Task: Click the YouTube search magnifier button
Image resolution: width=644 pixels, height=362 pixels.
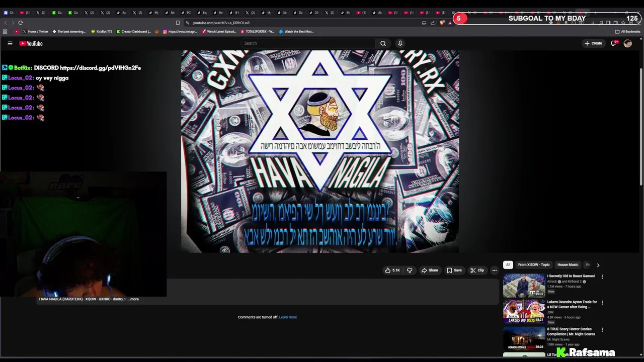Action: (383, 43)
